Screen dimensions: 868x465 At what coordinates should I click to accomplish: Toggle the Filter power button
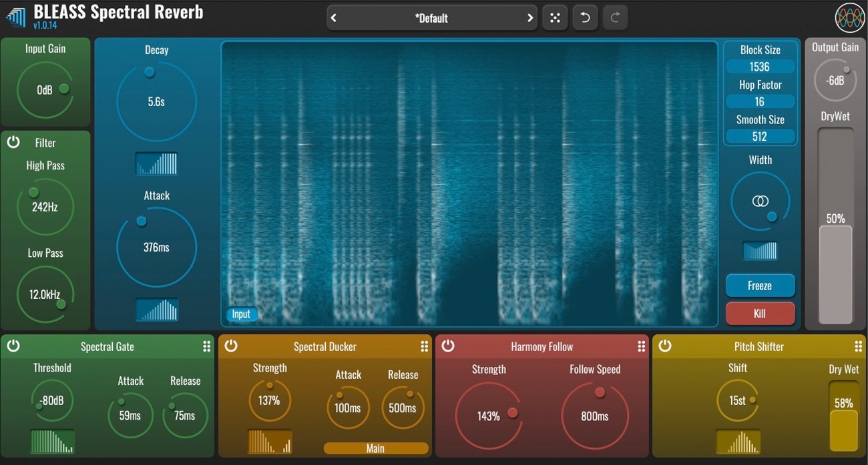point(13,142)
